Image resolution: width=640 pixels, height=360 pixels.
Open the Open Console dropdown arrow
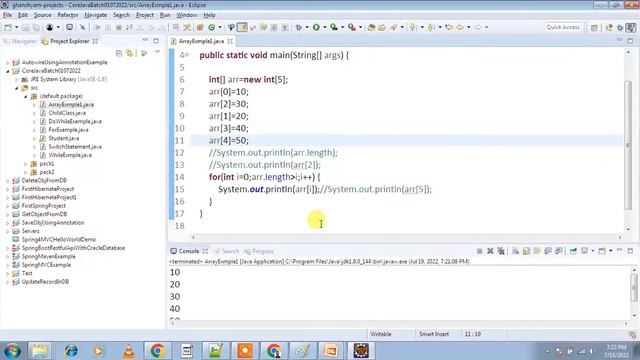(x=610, y=251)
